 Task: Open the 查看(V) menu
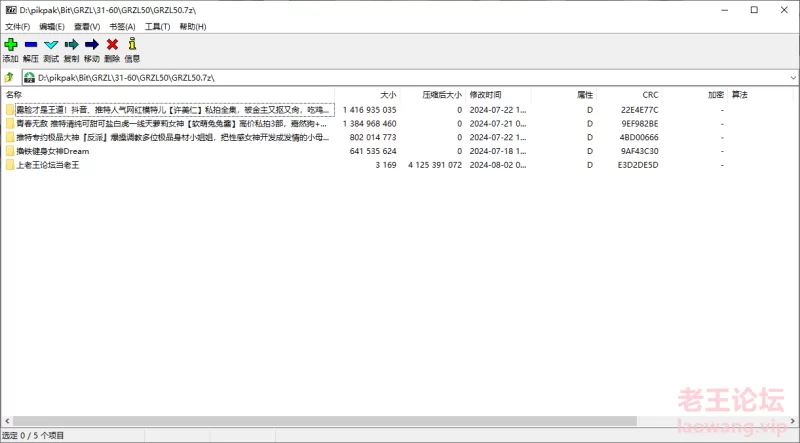click(87, 27)
